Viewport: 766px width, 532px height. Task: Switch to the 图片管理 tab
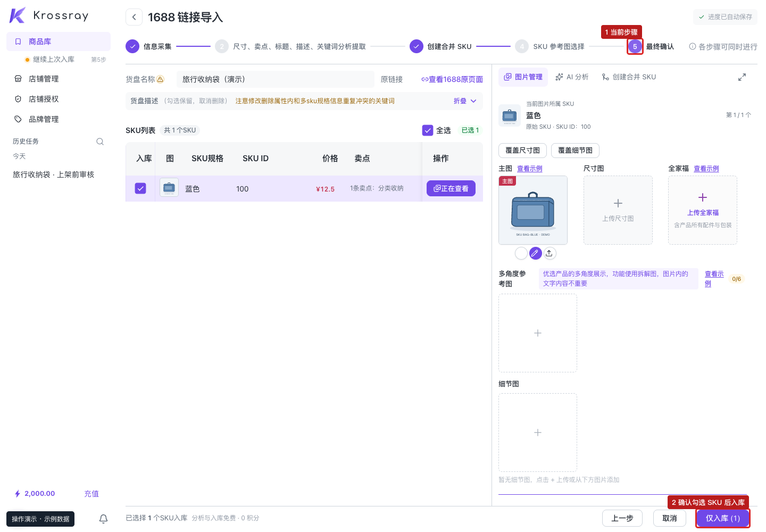523,77
